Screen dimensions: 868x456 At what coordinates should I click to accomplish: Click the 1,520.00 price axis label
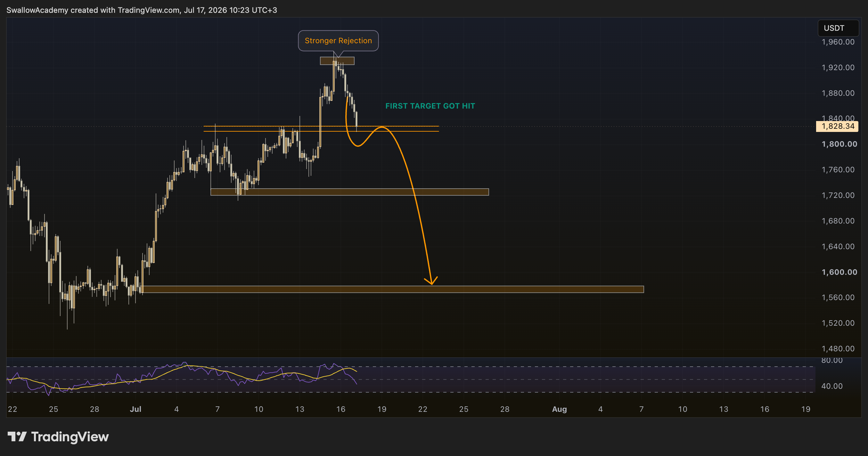pos(838,323)
